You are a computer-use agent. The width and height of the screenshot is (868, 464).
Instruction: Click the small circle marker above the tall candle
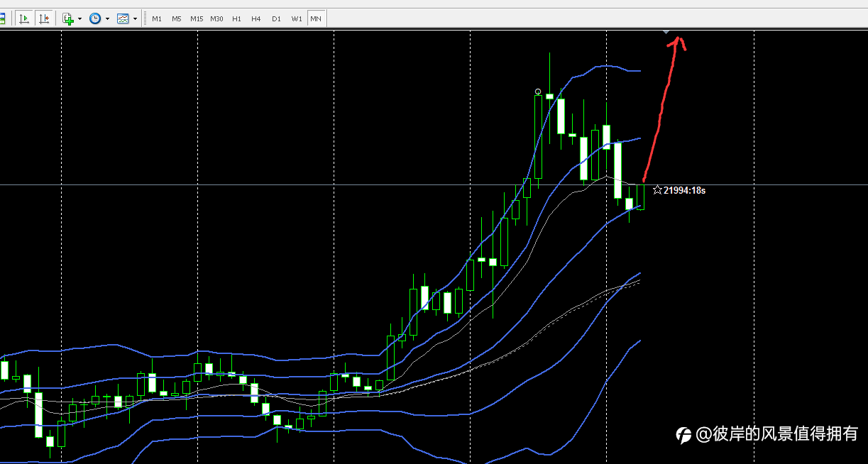(538, 91)
